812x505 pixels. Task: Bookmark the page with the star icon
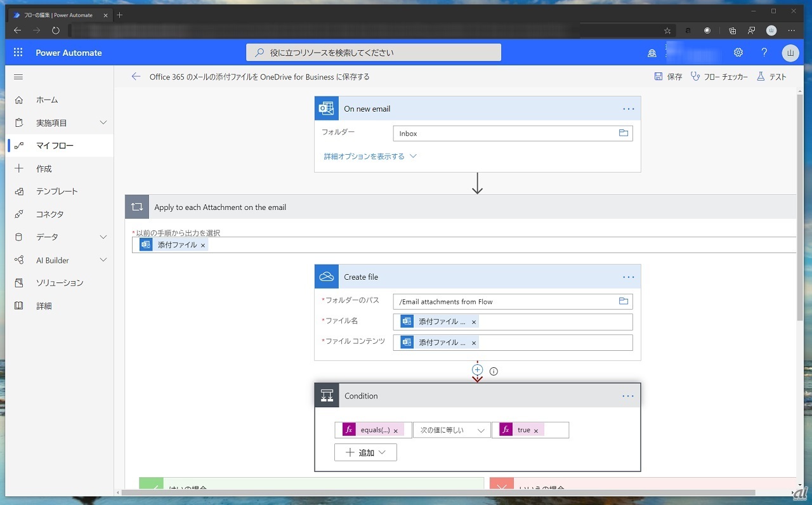pos(667,30)
